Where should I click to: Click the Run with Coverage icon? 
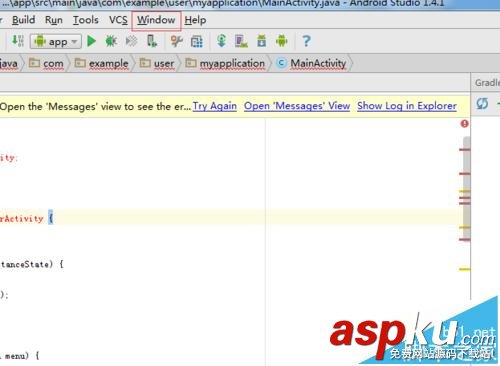pyautogui.click(x=131, y=41)
